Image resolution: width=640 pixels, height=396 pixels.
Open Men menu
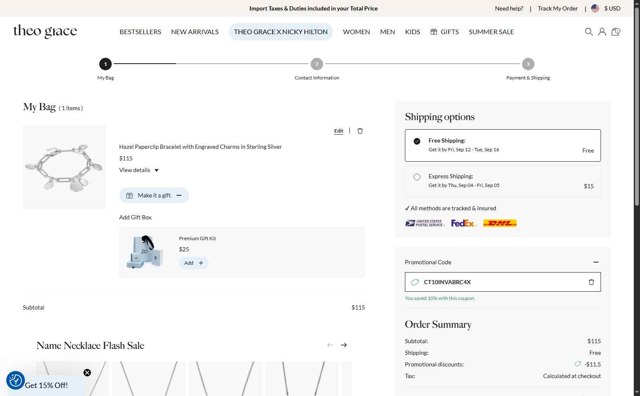tap(387, 32)
